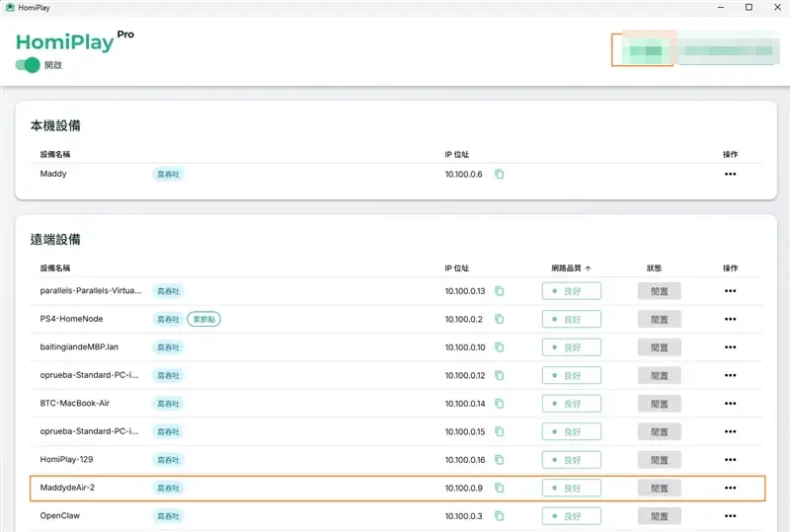Screen dimensions: 790x532
Task: Copy the Maddy local IP address 10.100.0.6
Action: coord(499,174)
